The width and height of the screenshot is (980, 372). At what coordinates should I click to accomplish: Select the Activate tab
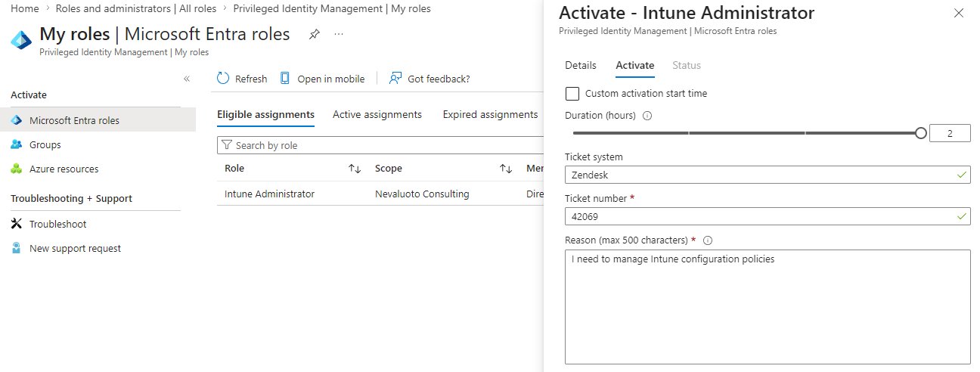635,65
